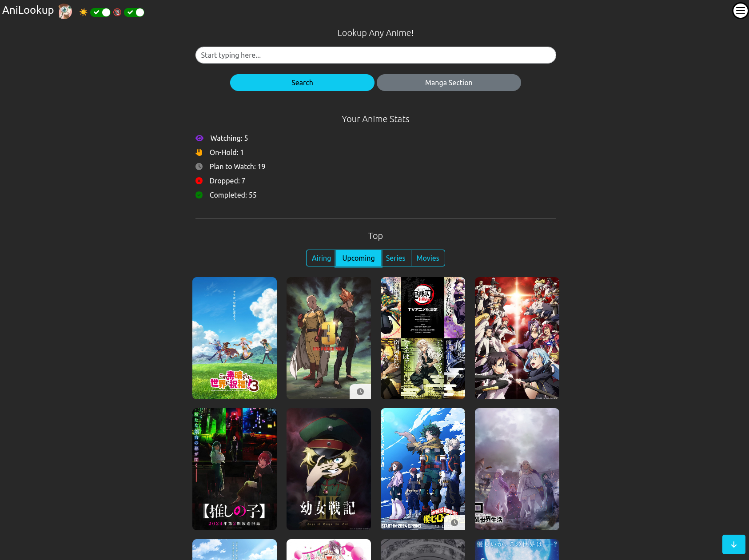Click the 'Lookup Any Anime!' heading

(375, 33)
